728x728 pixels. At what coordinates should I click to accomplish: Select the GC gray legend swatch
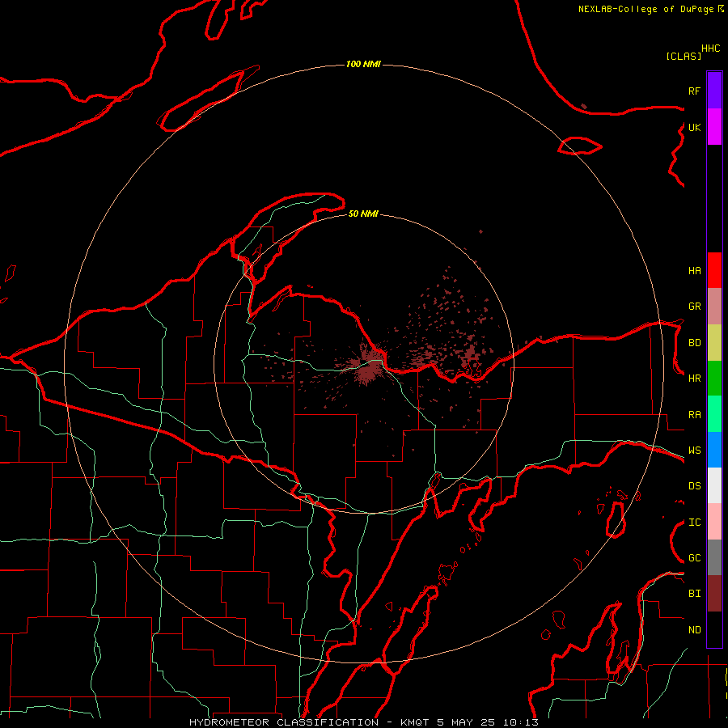(714, 557)
